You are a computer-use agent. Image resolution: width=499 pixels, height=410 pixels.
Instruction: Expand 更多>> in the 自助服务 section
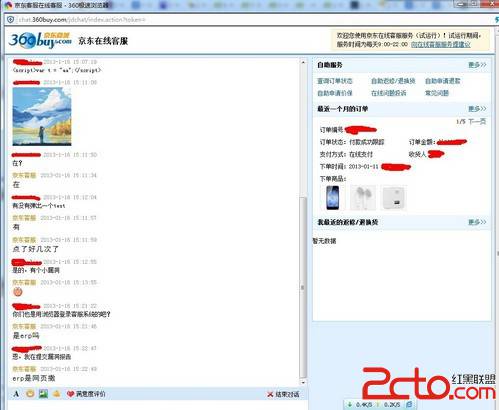(477, 65)
